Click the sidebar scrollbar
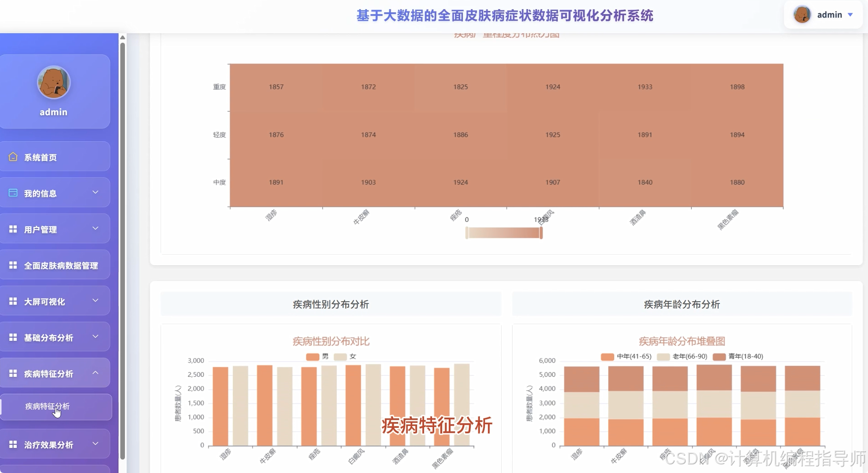The height and width of the screenshot is (473, 868). coord(122,228)
